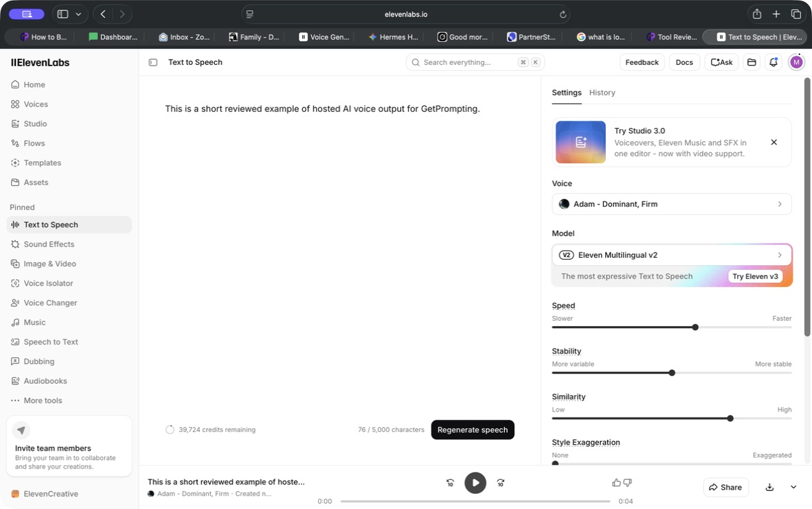Show More tools menu
Image resolution: width=812 pixels, height=509 pixels.
coord(69,401)
